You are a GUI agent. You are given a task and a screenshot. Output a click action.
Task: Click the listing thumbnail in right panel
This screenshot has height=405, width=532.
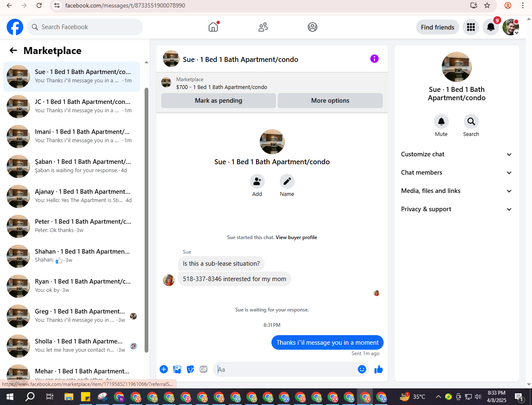[x=457, y=67]
